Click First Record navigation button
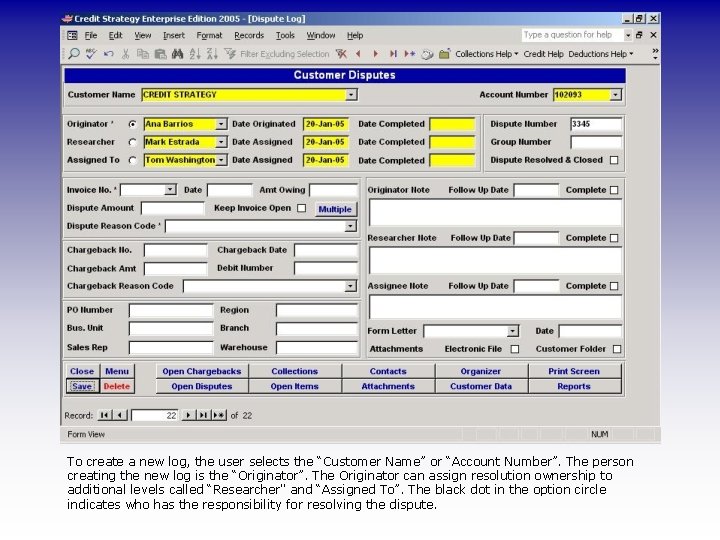 (105, 415)
